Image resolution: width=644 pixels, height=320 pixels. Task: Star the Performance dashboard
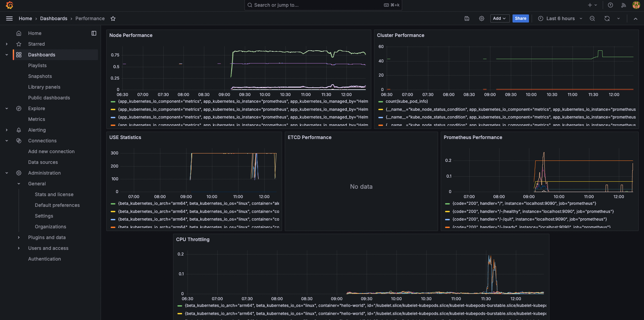(x=113, y=18)
